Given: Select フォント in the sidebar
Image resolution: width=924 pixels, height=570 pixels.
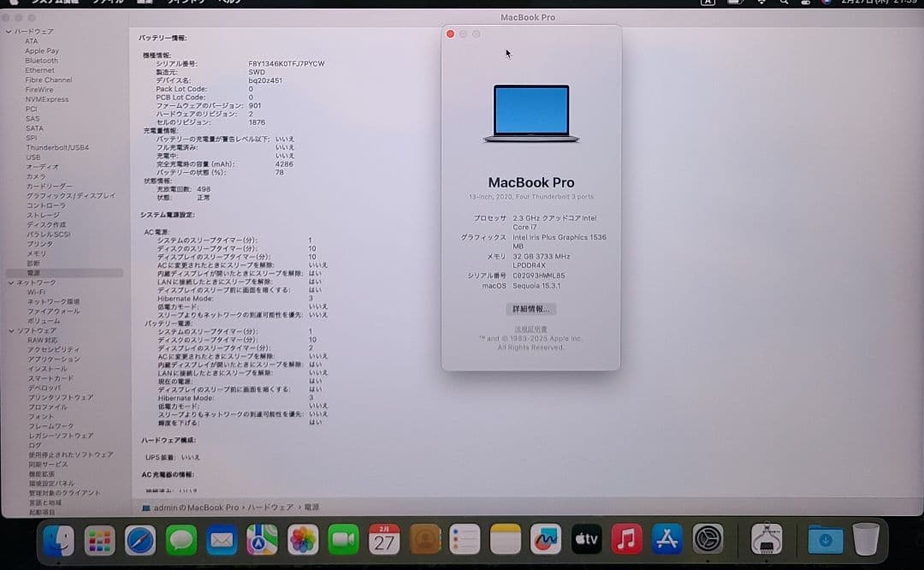Looking at the screenshot, I should 41,417.
